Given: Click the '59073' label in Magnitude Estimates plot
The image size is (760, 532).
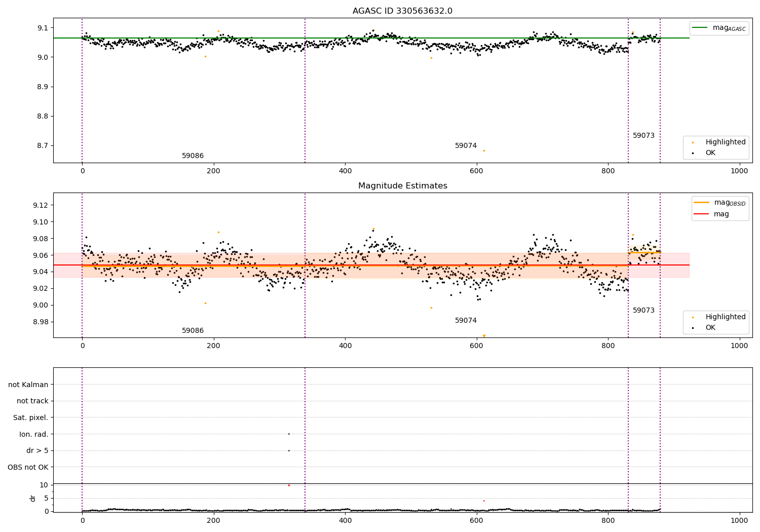Looking at the screenshot, I should (643, 310).
